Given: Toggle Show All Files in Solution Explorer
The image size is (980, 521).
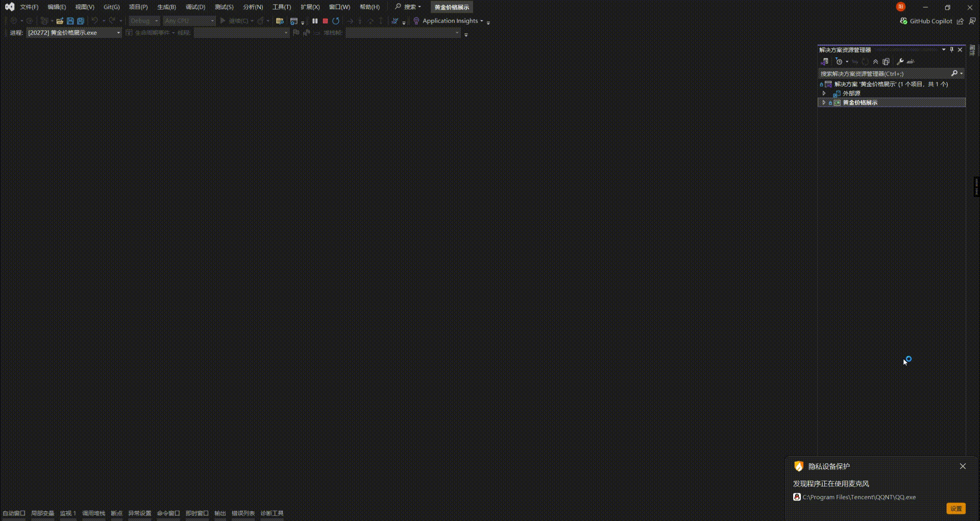Looking at the screenshot, I should click(886, 61).
